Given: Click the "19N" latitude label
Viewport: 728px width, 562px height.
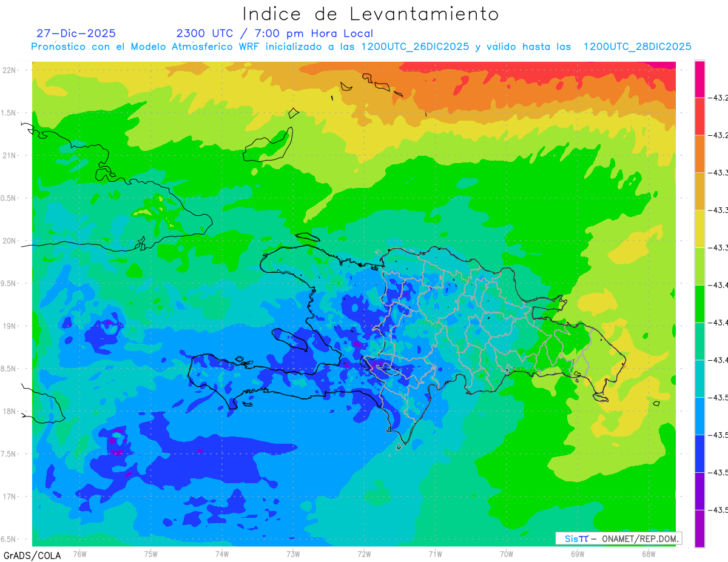Looking at the screenshot, I should 10,326.
